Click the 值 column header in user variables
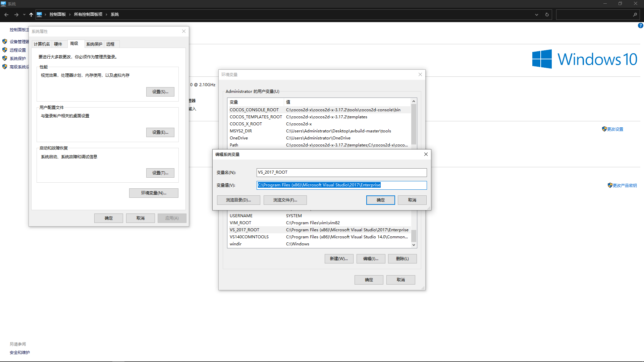Image resolution: width=644 pixels, height=362 pixels. [347, 102]
